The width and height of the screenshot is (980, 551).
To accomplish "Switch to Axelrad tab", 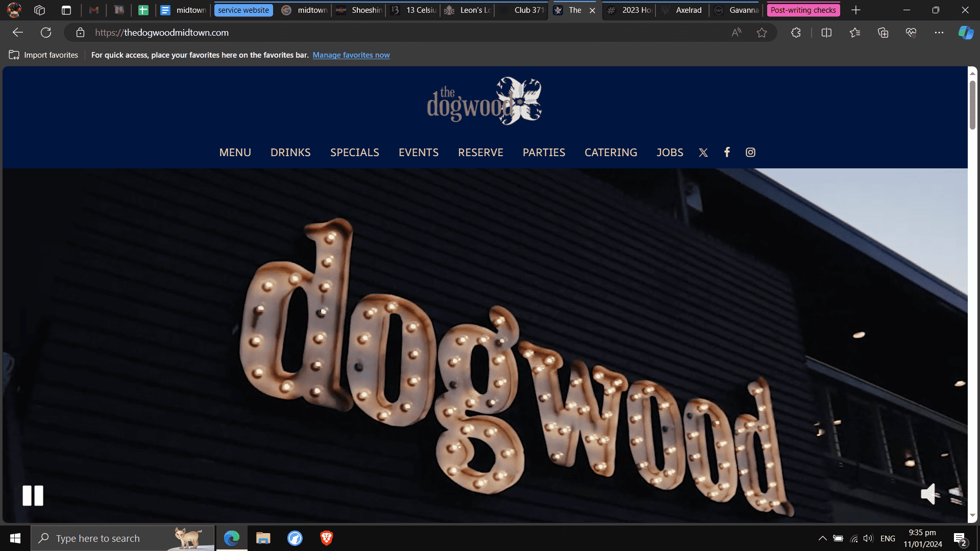I will click(683, 10).
